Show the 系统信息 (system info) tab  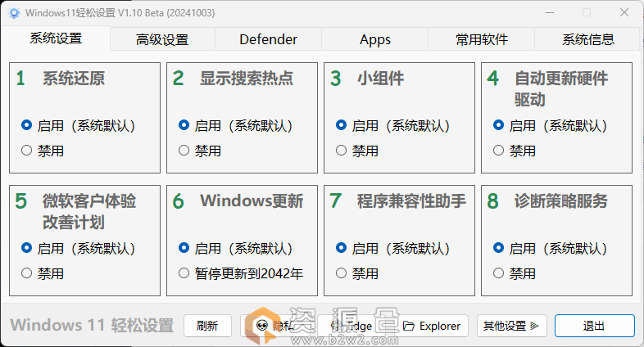(588, 39)
